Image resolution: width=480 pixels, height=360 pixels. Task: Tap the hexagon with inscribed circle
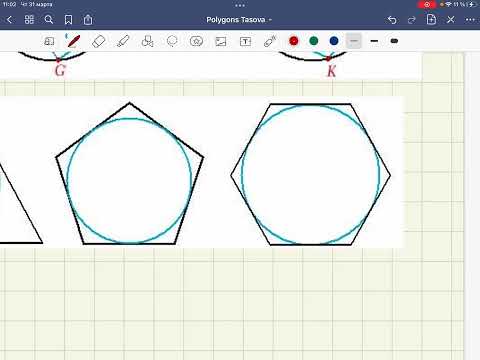click(x=311, y=174)
